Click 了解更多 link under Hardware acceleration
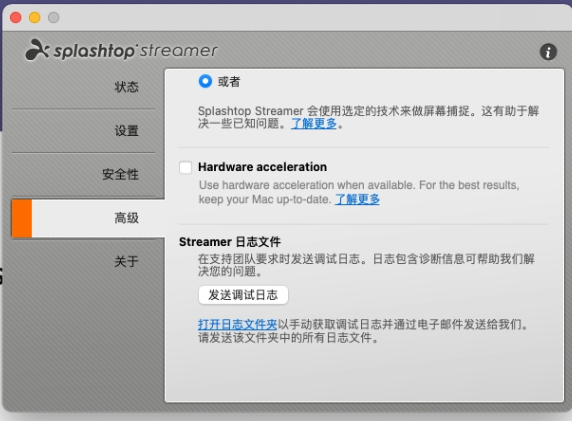Screen dimensions: 572x421 pos(357,199)
